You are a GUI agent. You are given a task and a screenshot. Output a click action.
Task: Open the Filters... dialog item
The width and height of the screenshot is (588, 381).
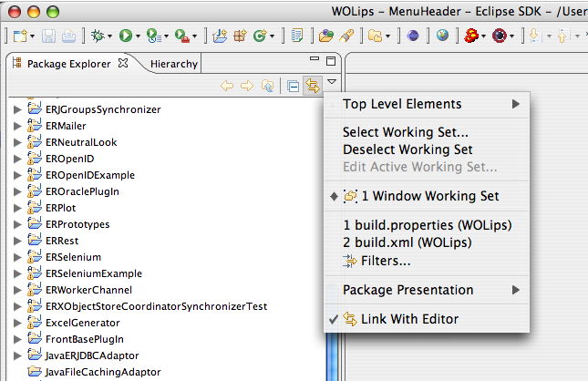tap(428, 261)
